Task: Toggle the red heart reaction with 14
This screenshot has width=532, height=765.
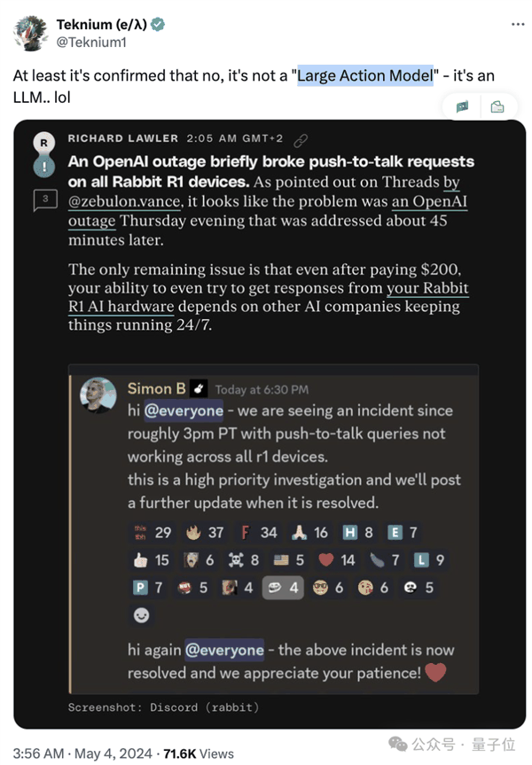Action: [336, 560]
